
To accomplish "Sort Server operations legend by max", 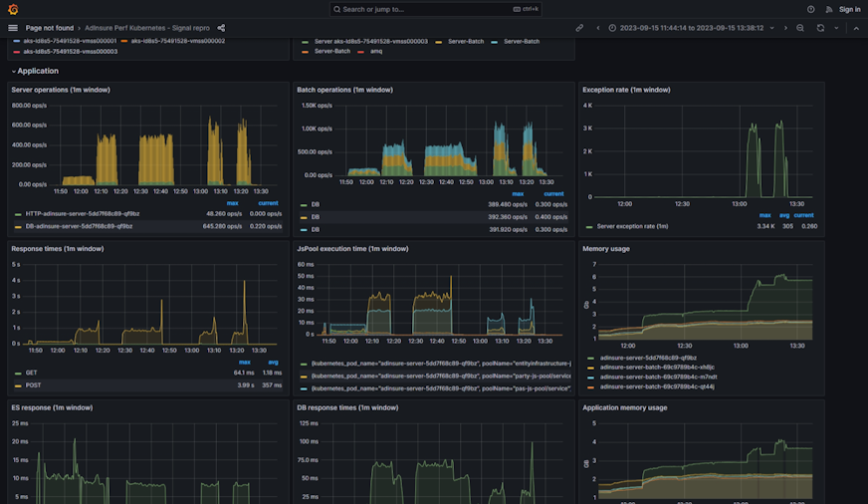I will tap(233, 203).
